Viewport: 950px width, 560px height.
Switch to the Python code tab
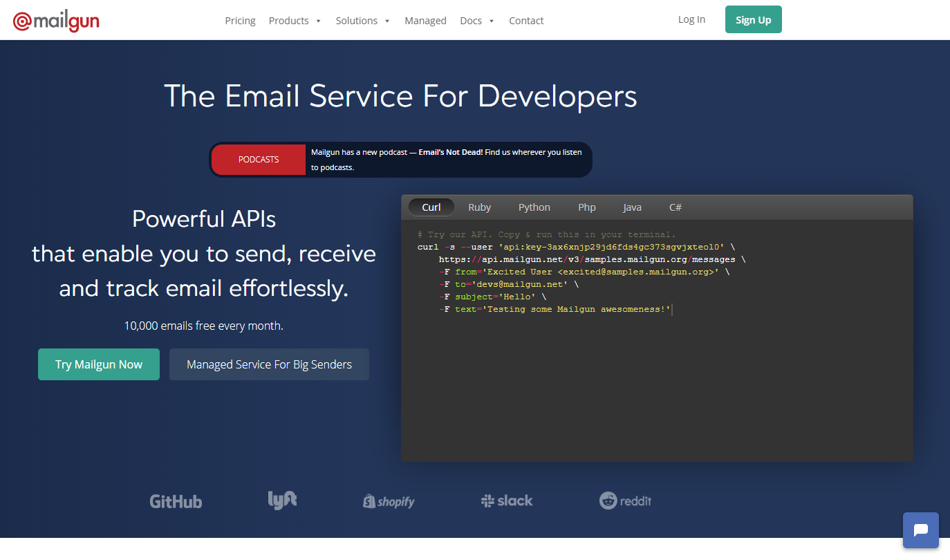[x=534, y=207]
